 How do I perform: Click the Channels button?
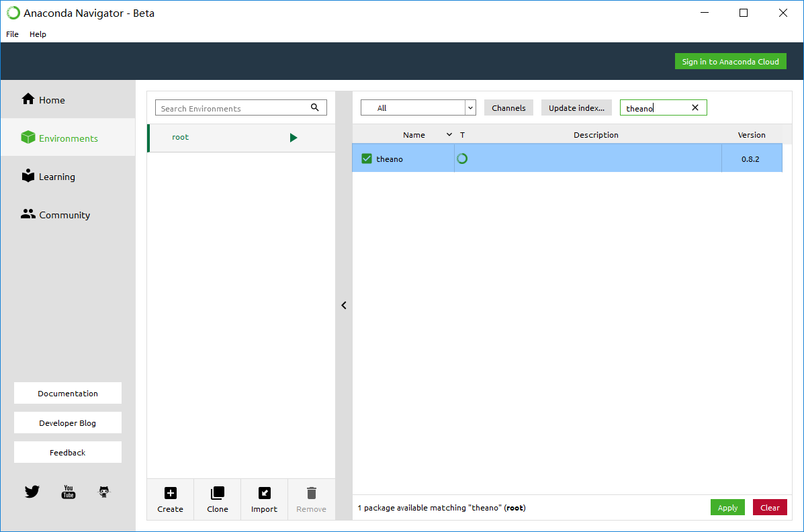coord(508,107)
